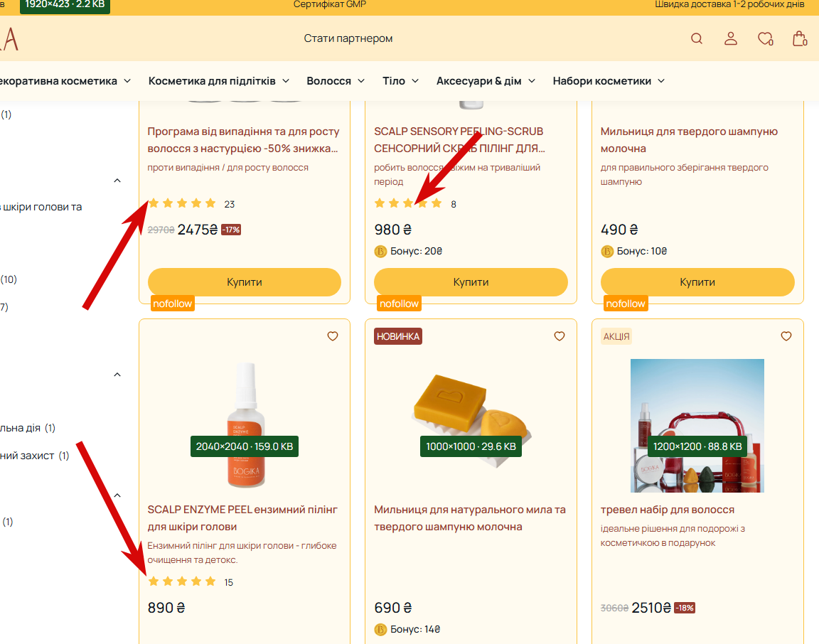Click old price 3060₴ strikethrough
The height and width of the screenshot is (644, 819).
click(x=614, y=608)
